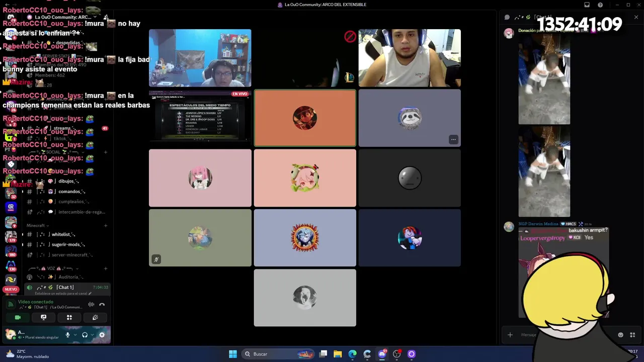Open the comandos channel
The image size is (644, 362).
(66, 192)
